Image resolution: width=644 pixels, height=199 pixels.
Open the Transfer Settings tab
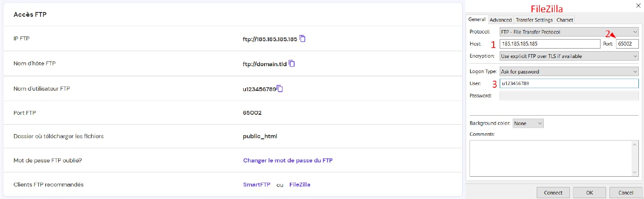534,20
